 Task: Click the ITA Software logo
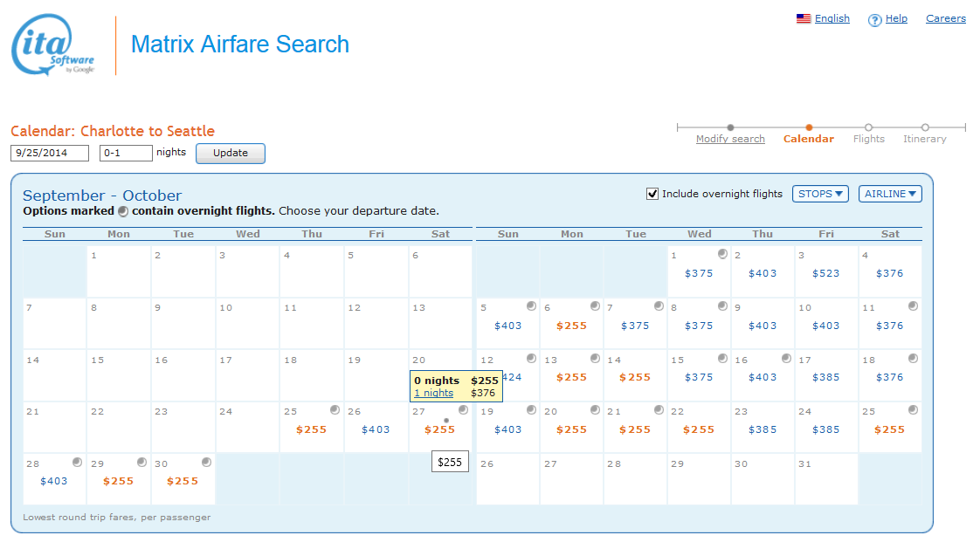(x=52, y=45)
